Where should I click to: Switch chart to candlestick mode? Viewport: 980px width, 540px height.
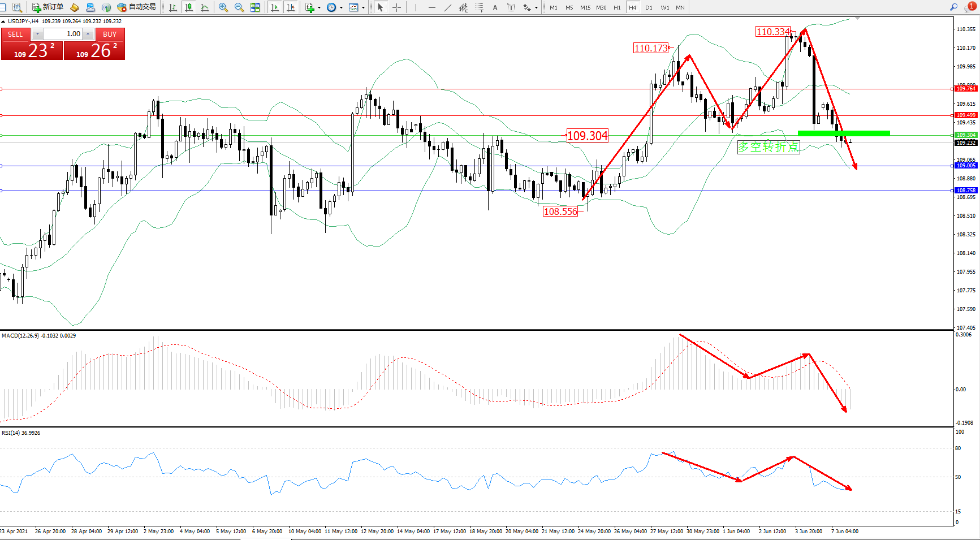click(x=189, y=7)
